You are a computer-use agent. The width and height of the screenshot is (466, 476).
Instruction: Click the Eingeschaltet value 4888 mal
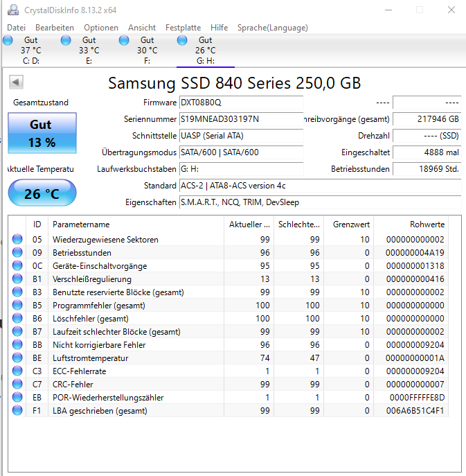click(427, 152)
